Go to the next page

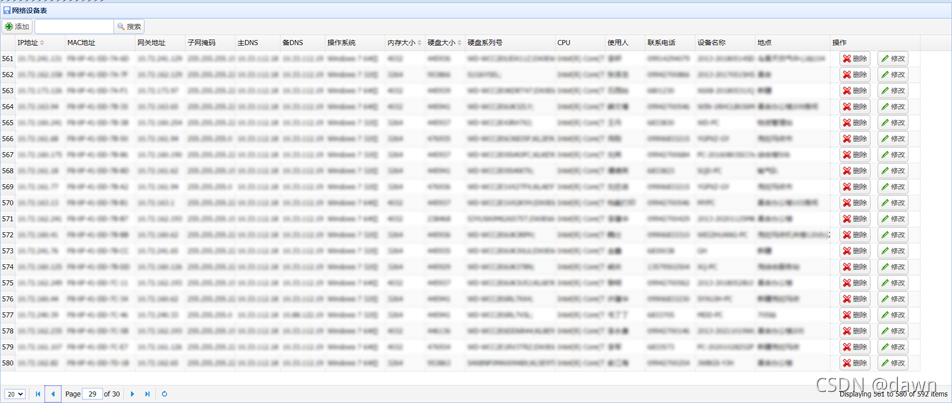click(133, 394)
